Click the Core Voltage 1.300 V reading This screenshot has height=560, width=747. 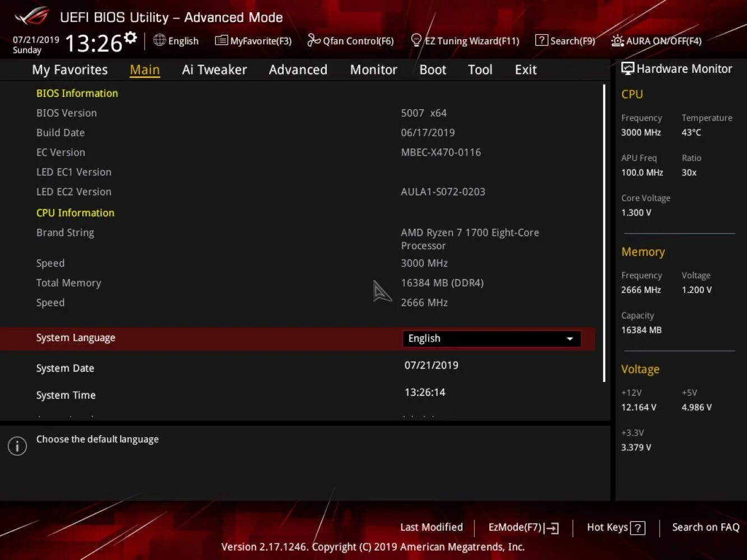[637, 213]
